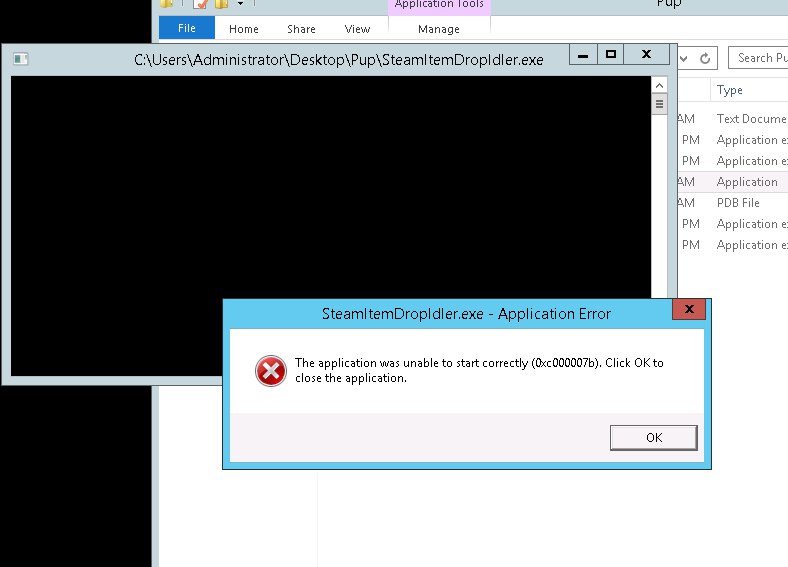
Task: Click the console scrollbar up arrow
Action: click(x=659, y=85)
